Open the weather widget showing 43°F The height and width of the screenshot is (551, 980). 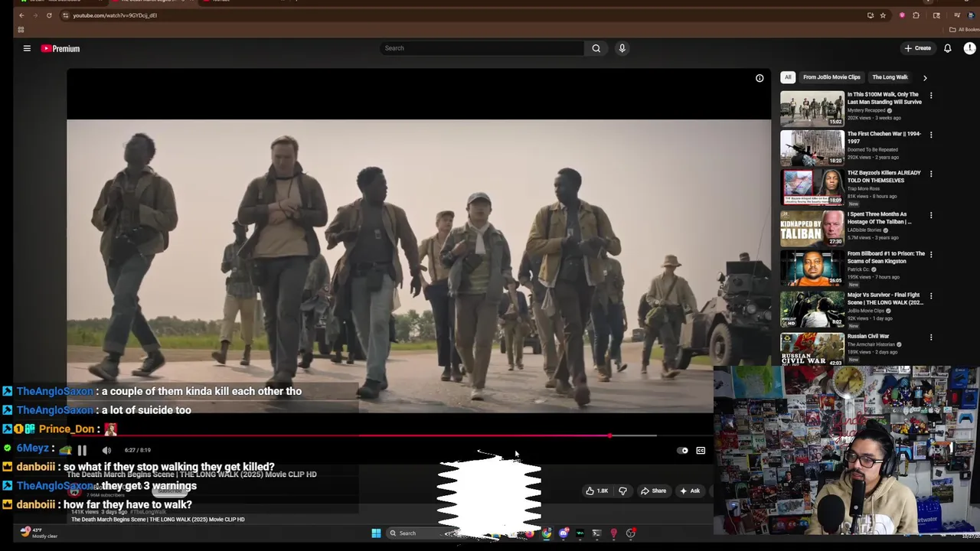[x=38, y=533]
